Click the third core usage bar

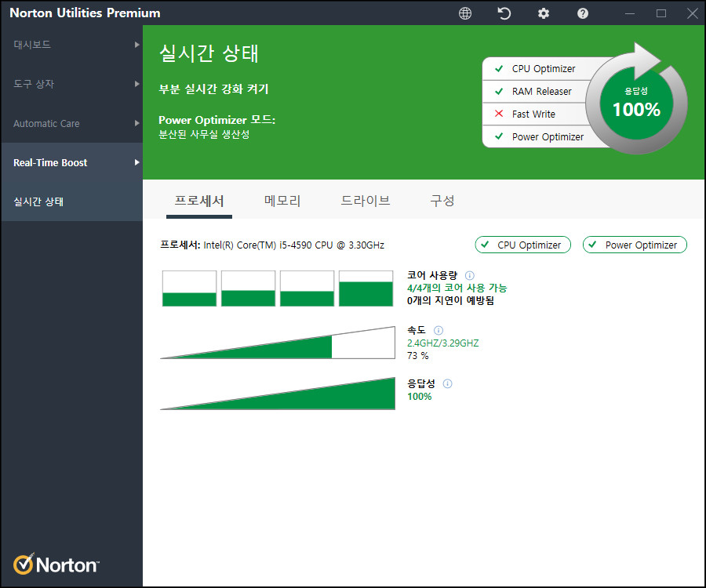307,289
